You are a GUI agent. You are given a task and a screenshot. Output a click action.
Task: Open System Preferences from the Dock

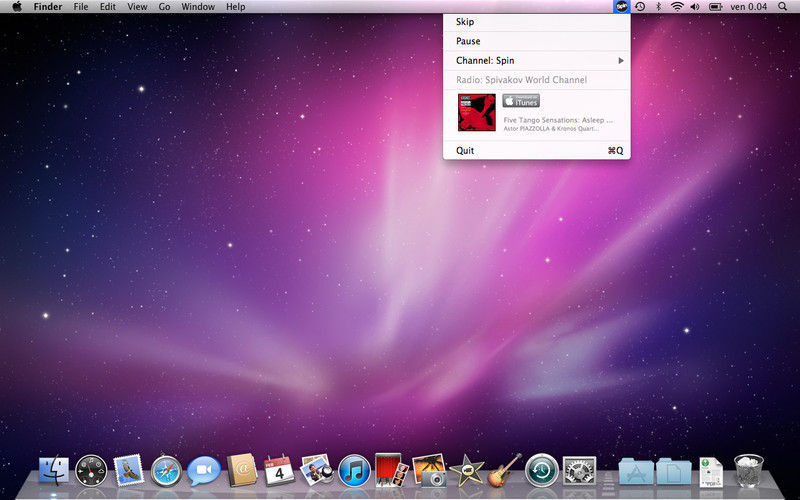pyautogui.click(x=579, y=469)
